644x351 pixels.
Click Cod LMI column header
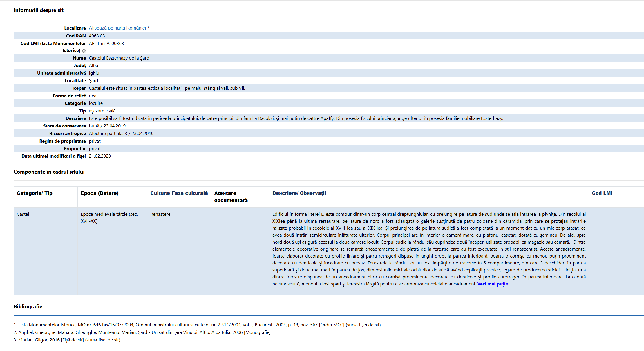tap(602, 193)
